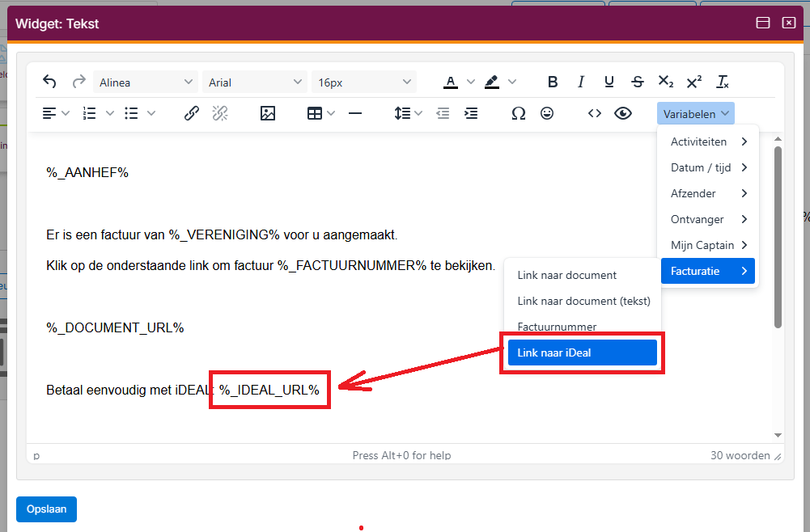Apply the text color swatch

tap(451, 82)
